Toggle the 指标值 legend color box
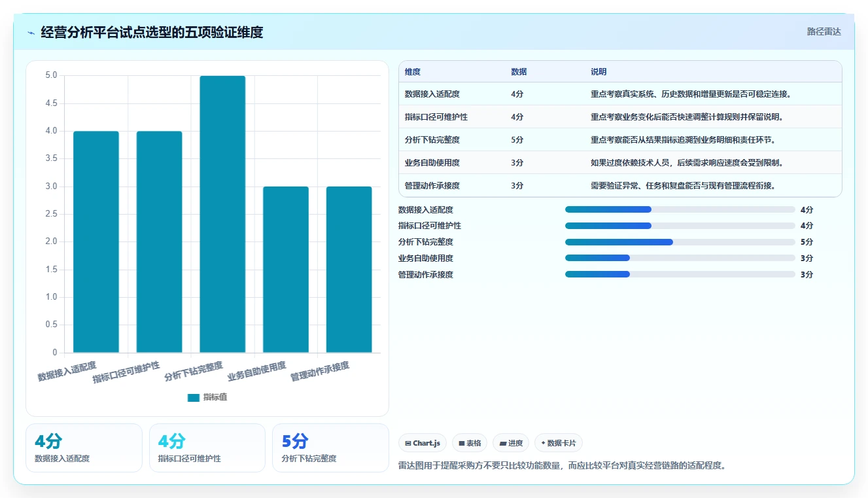 (193, 397)
